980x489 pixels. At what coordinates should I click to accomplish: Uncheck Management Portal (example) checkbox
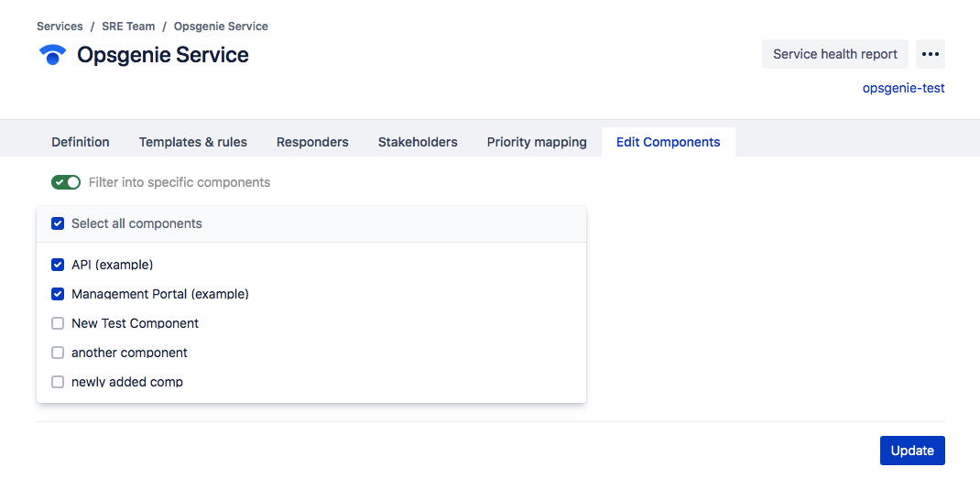(58, 294)
